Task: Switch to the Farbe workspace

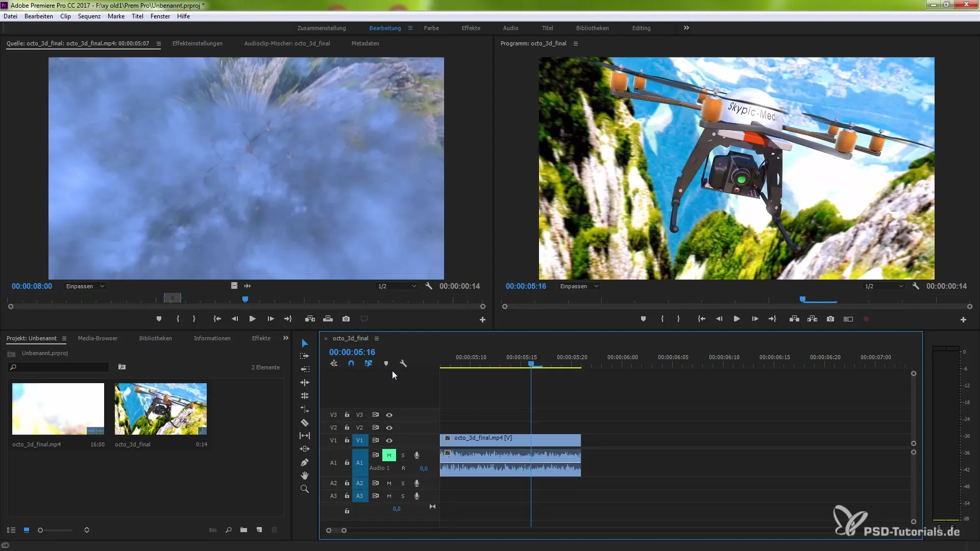Action: tap(431, 28)
